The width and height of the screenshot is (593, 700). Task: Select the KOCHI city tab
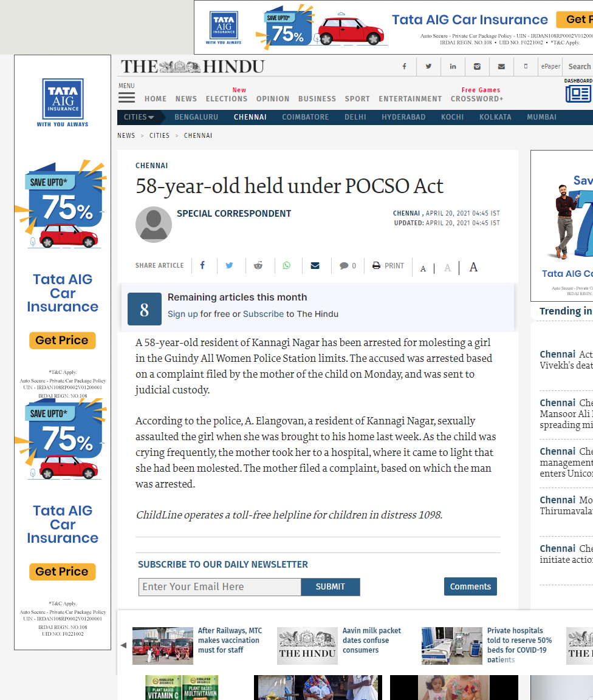[452, 117]
